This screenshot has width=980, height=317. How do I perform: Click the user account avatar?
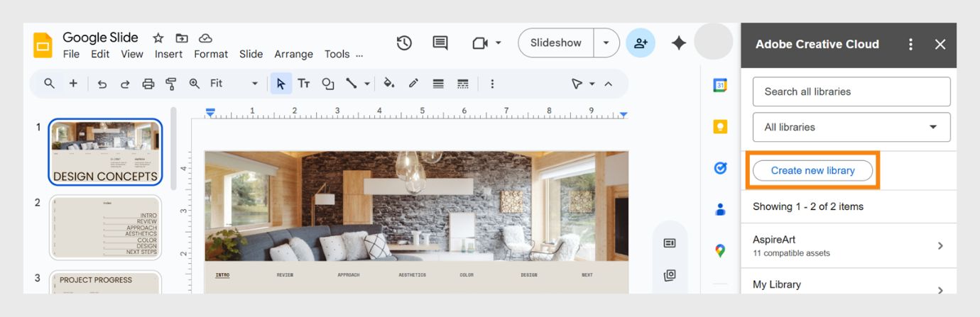click(x=713, y=42)
